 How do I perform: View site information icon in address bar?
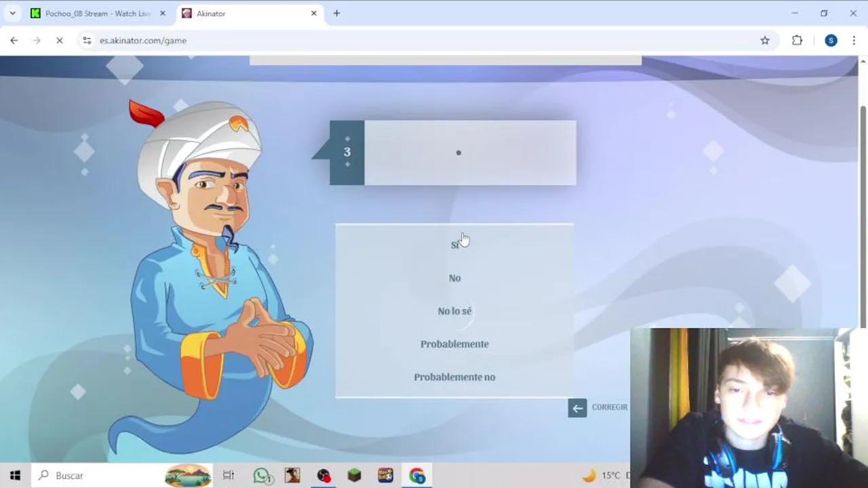coord(87,41)
